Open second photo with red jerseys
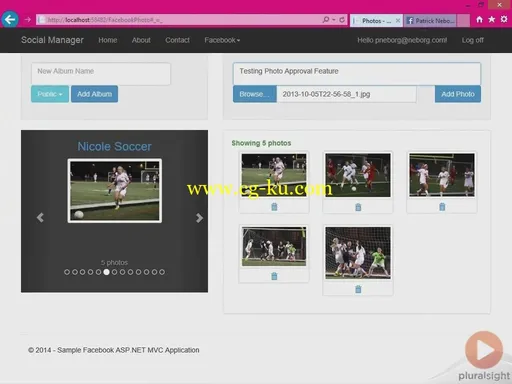This screenshot has height=384, width=512. pos(358,175)
